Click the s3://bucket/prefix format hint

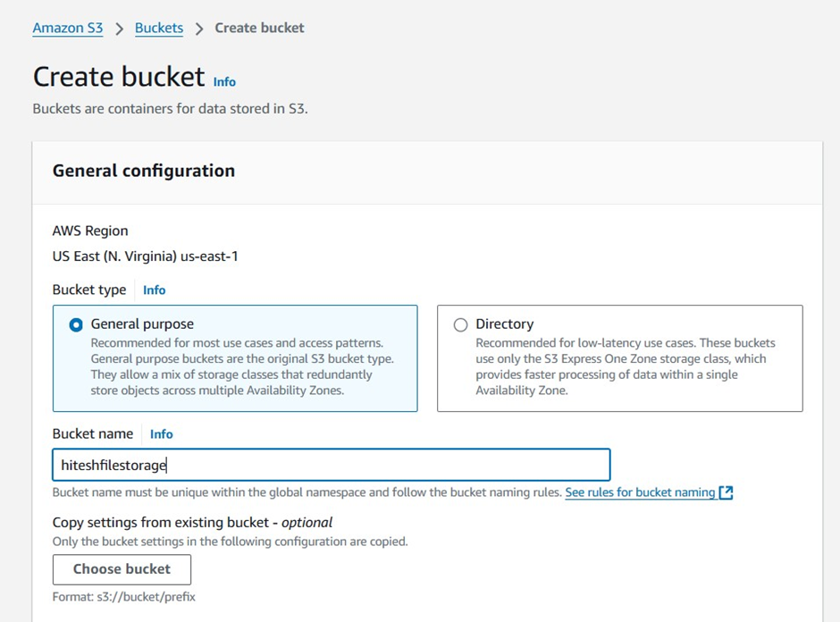[123, 596]
